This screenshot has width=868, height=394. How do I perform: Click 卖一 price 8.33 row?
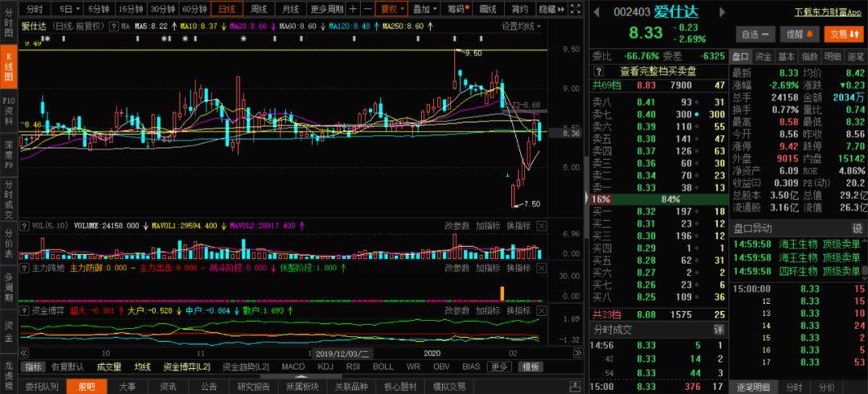pyautogui.click(x=657, y=187)
